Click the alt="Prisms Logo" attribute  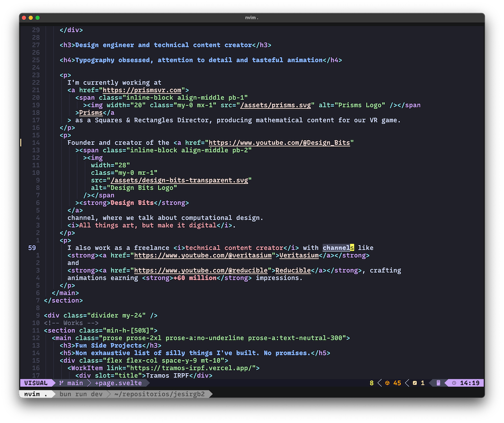coord(352,105)
